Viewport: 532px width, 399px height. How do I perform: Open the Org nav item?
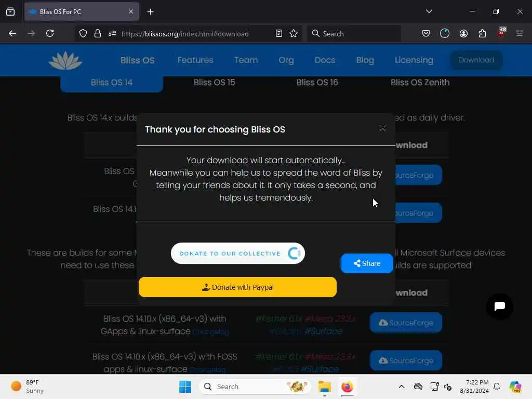click(286, 60)
